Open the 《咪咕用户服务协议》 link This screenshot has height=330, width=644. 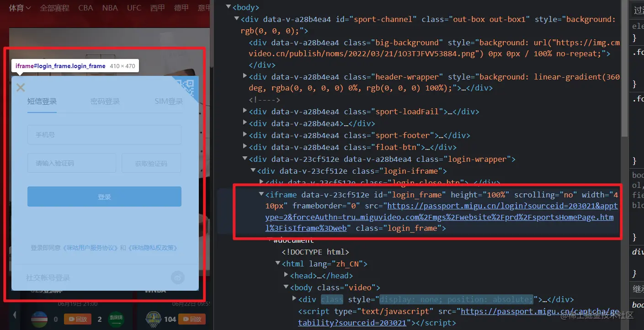point(90,248)
